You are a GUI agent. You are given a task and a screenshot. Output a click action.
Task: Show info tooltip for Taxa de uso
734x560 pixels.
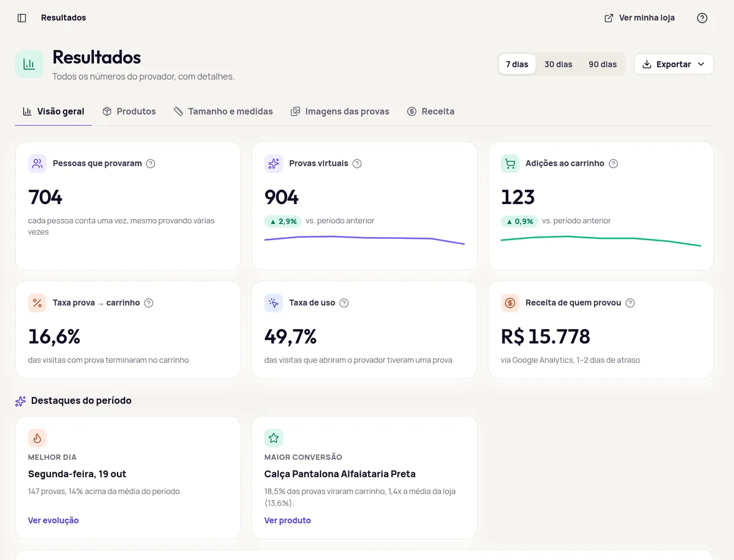(343, 303)
